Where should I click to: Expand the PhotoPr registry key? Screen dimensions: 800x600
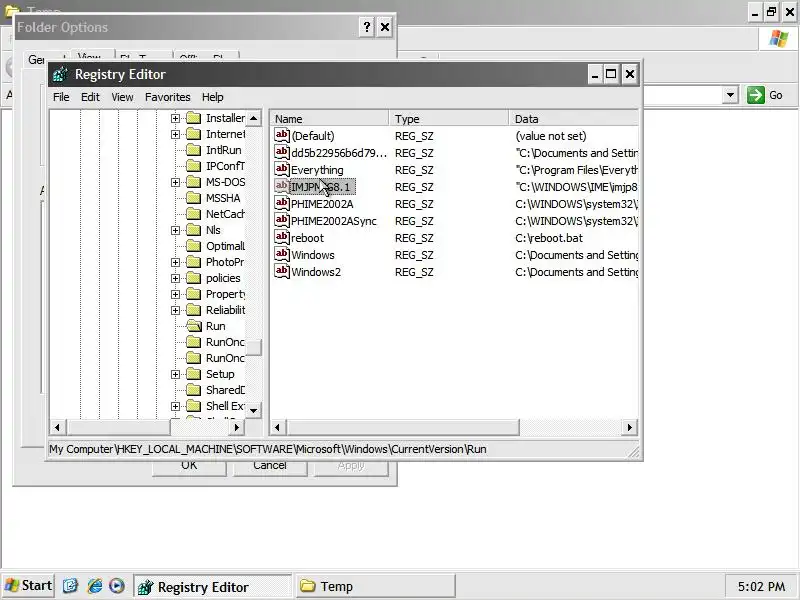click(176, 262)
